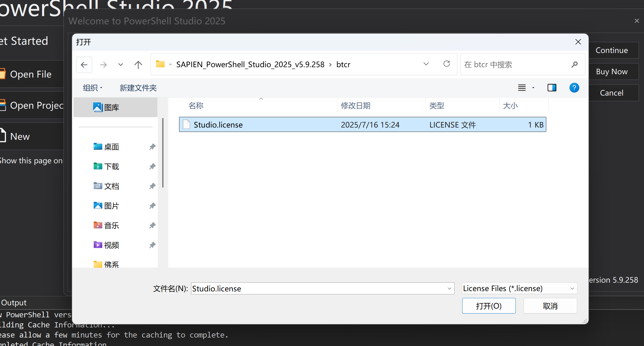Unpin 桌面 using its pin icon
The width and height of the screenshot is (644, 346).
tap(152, 147)
